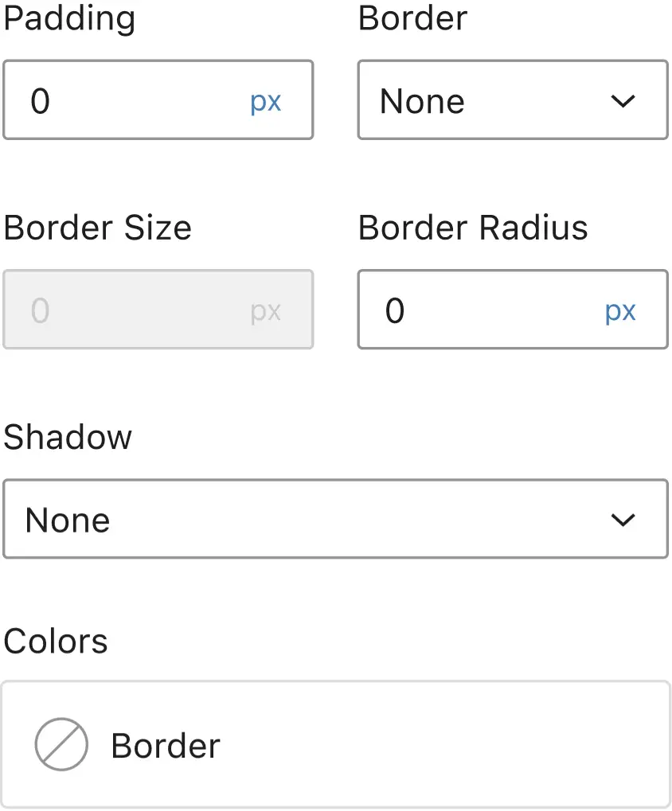Image resolution: width=672 pixels, height=811 pixels.
Task: Expand the Shadow dropdown menu
Action: pos(335,519)
